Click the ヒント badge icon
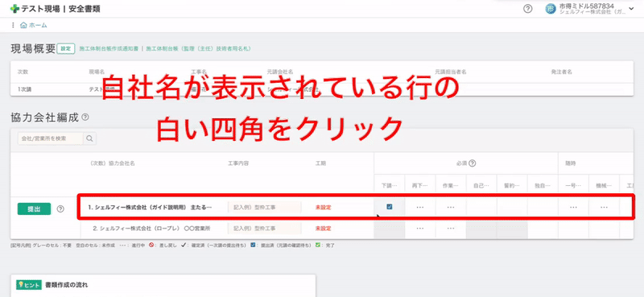 28,285
